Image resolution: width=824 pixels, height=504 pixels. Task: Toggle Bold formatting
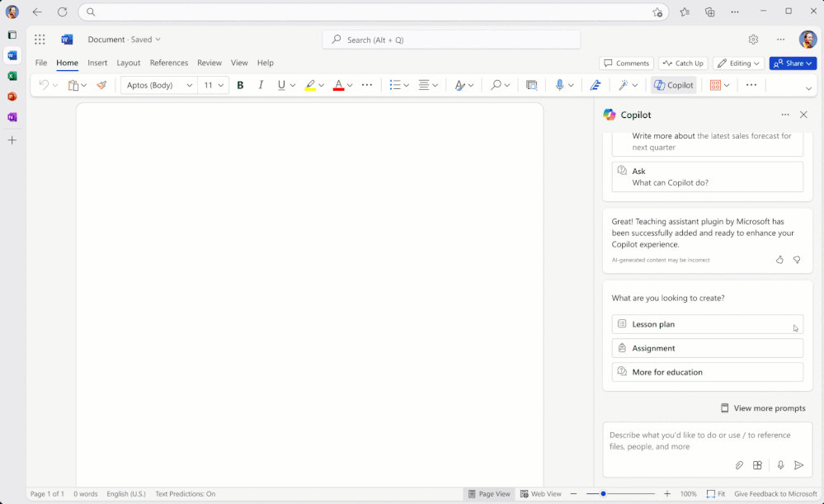[x=240, y=85]
